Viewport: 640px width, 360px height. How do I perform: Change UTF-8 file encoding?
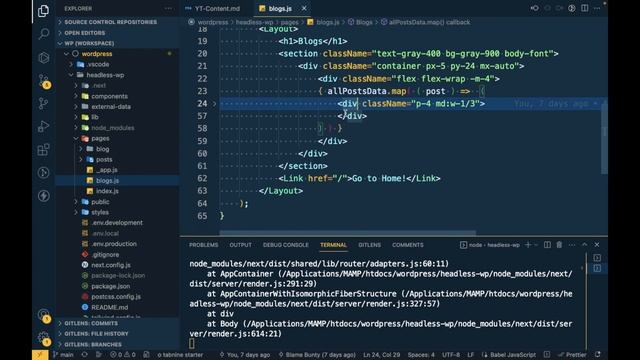point(451,355)
